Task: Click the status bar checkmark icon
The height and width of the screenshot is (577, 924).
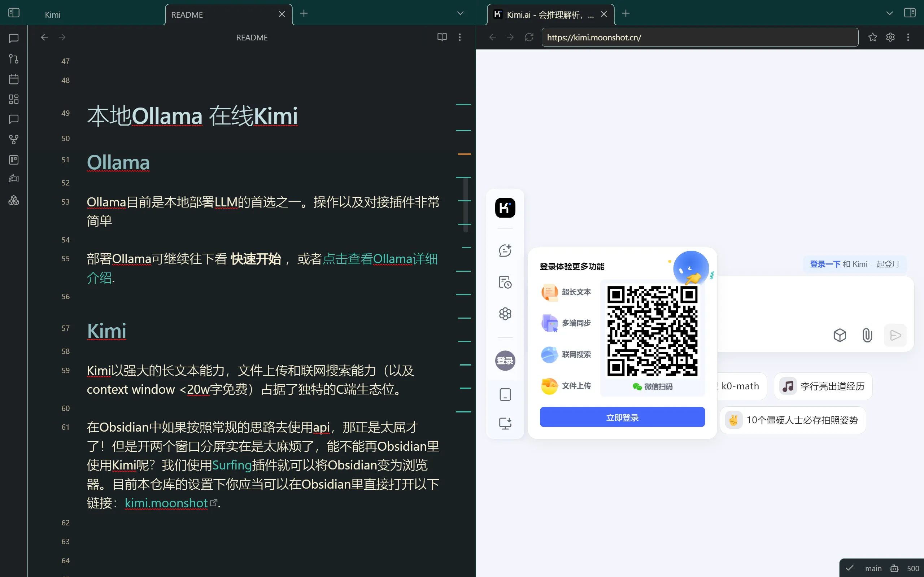Action: tap(849, 568)
